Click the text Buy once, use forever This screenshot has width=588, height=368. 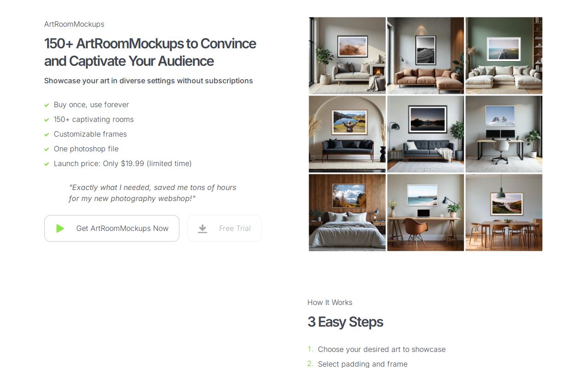coord(91,104)
